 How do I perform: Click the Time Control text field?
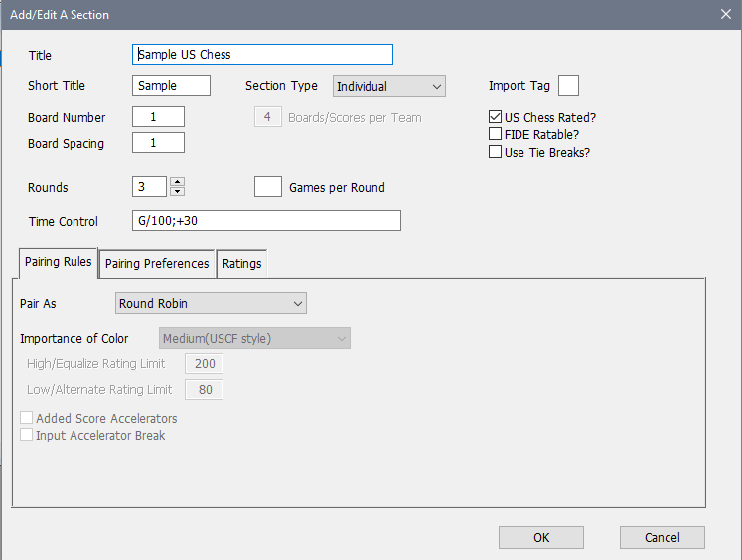[x=266, y=221]
